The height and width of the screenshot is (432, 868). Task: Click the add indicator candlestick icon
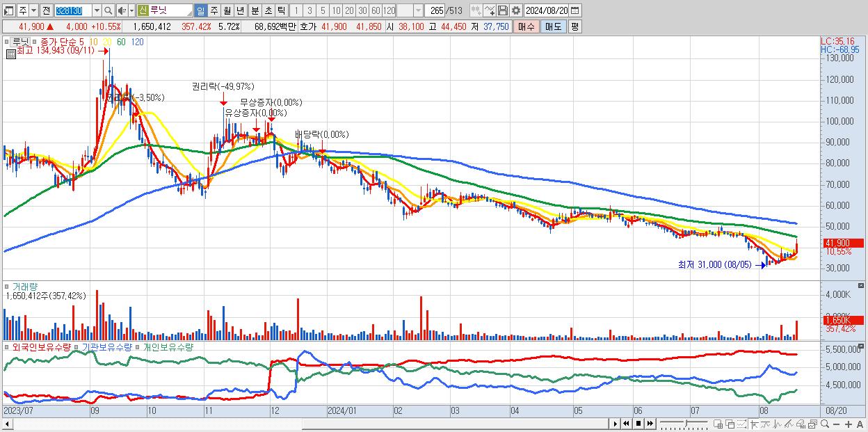point(476,10)
